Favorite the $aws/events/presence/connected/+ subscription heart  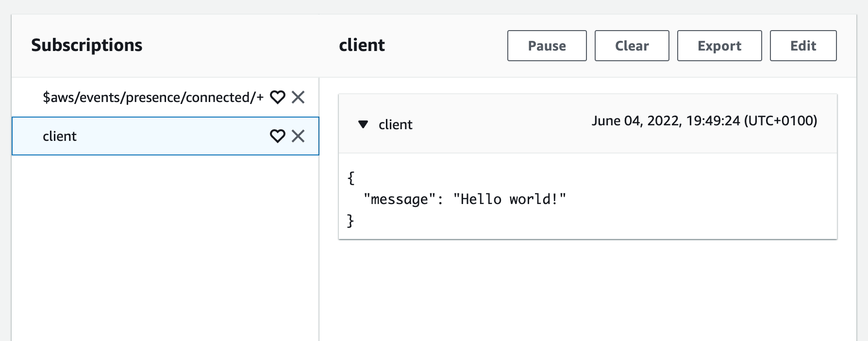277,98
